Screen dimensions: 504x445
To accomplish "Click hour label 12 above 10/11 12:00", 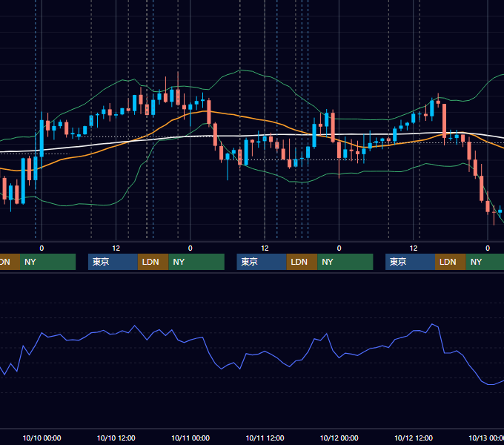I will (x=265, y=248).
